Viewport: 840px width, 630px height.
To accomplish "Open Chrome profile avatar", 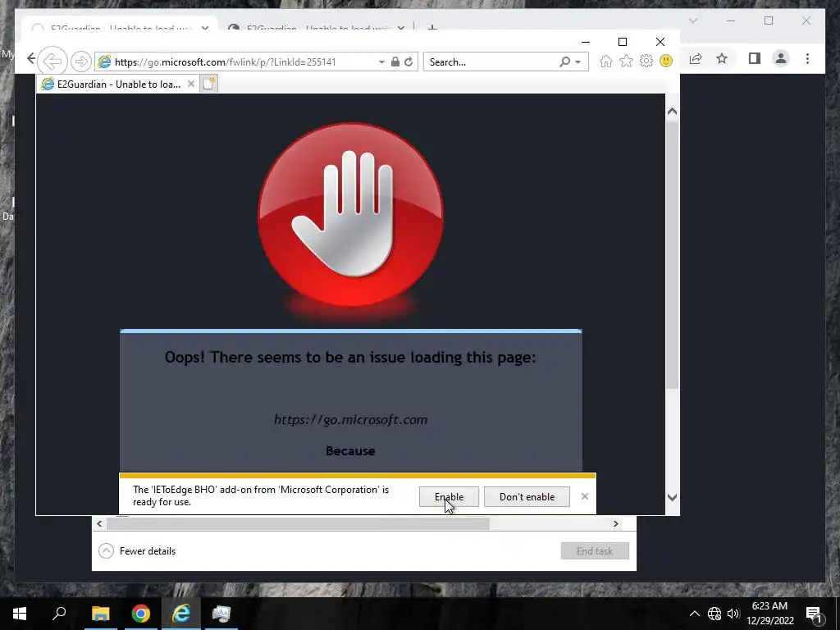I will tap(781, 58).
